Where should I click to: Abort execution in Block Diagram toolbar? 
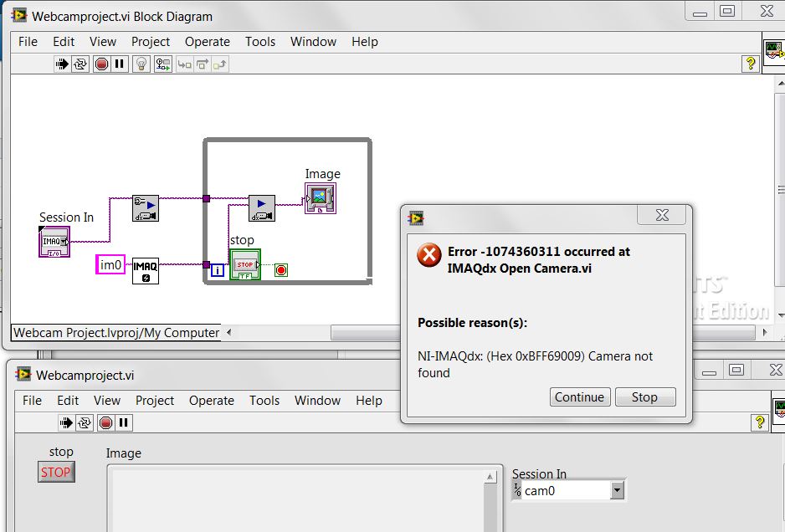coord(101,64)
